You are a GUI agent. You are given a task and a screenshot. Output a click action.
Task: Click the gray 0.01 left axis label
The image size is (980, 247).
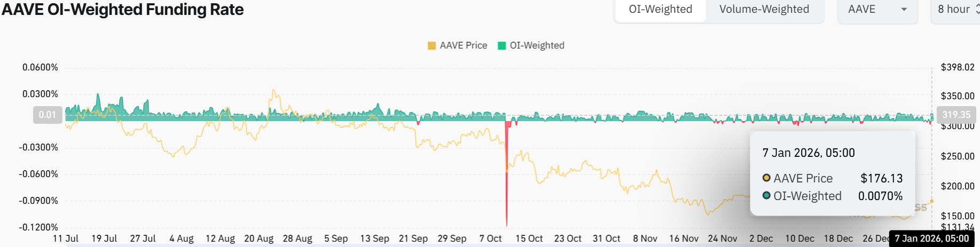coord(48,115)
